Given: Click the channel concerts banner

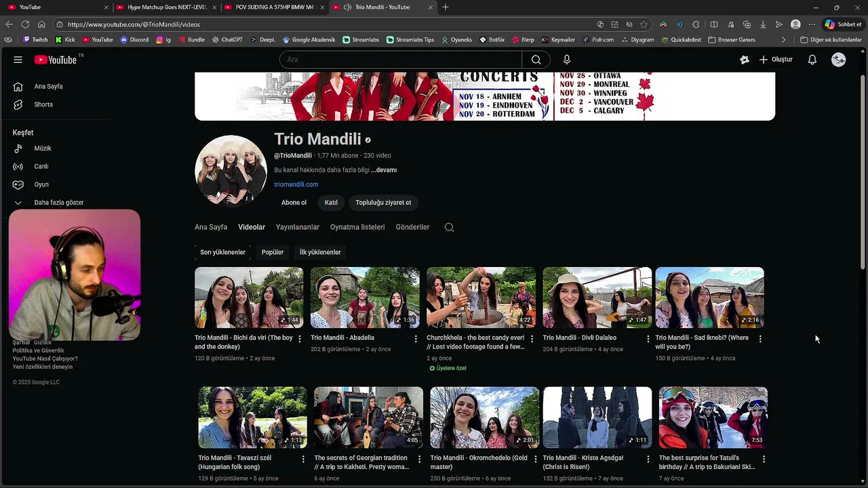Looking at the screenshot, I should coord(485,96).
